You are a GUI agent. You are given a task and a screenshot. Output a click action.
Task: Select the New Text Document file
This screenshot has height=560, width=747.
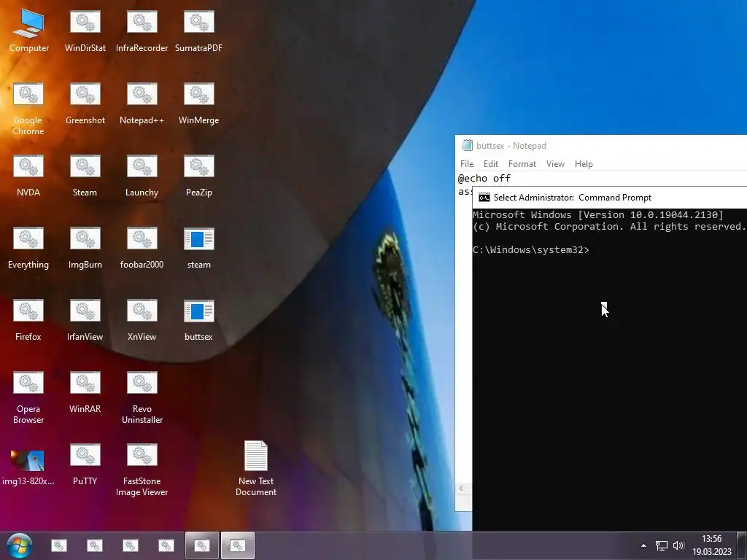click(256, 469)
